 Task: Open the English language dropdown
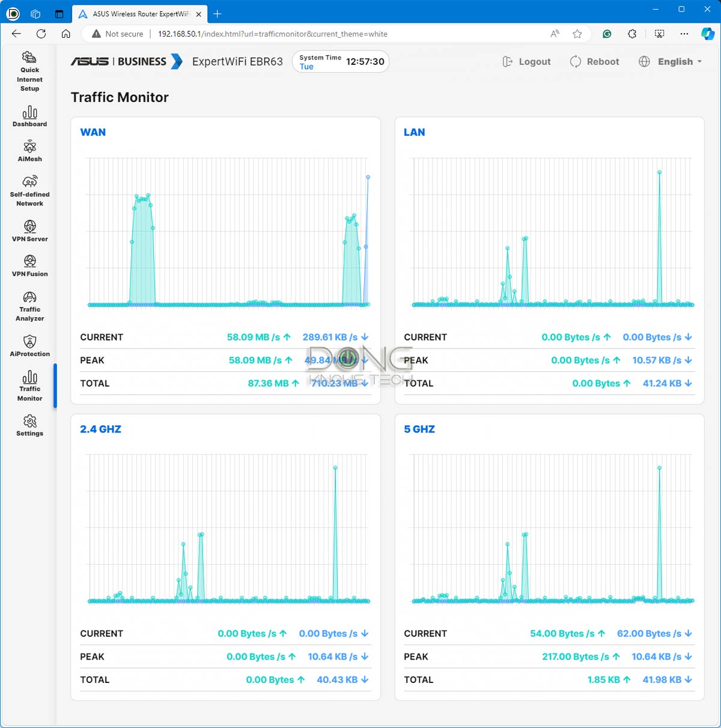pos(670,61)
